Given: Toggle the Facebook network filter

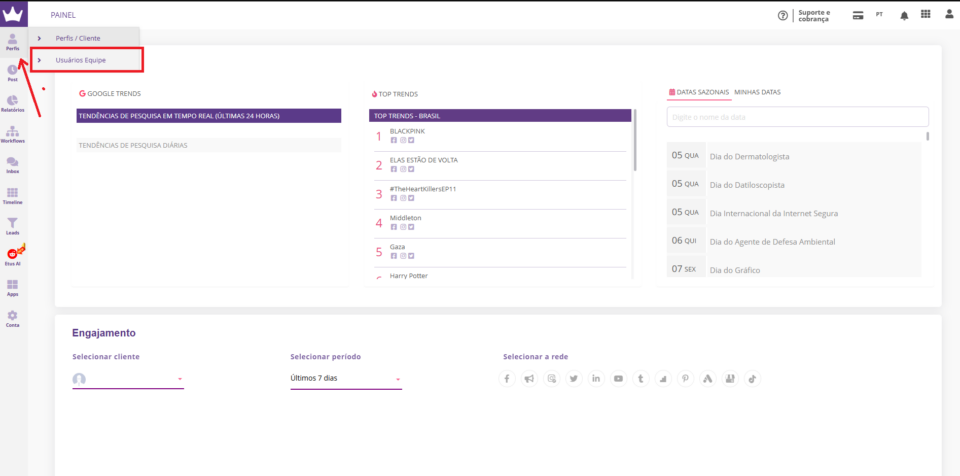Looking at the screenshot, I should point(507,379).
